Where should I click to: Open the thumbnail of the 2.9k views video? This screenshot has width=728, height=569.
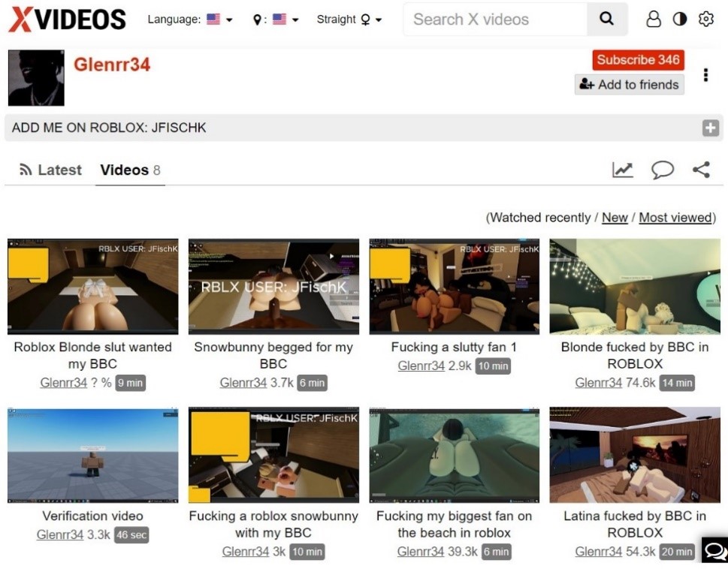(454, 287)
